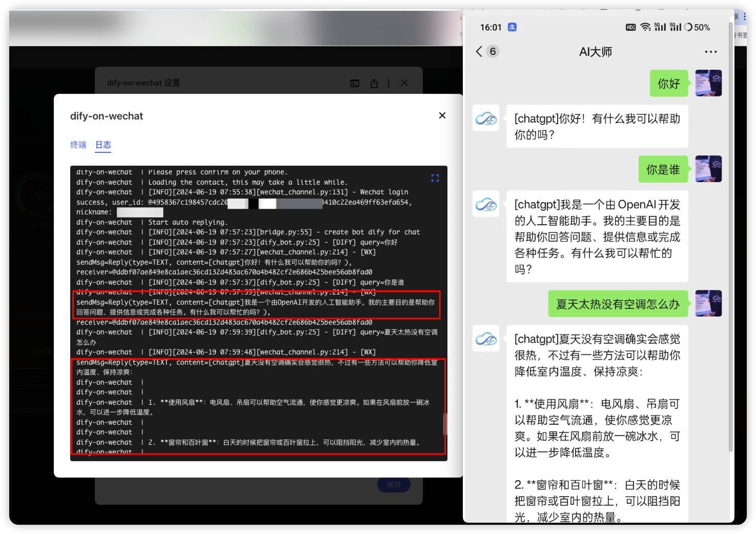Screen dimensions: 756x534
Task: Open terminal icon in settings dialog header
Action: coord(355,83)
